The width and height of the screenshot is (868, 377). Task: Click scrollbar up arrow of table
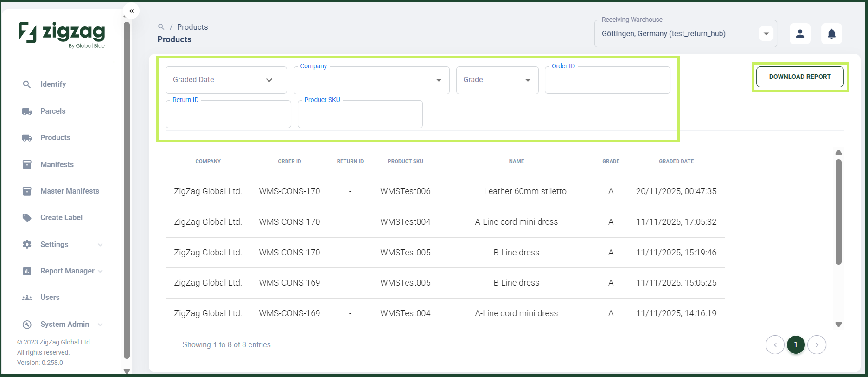[x=838, y=152]
